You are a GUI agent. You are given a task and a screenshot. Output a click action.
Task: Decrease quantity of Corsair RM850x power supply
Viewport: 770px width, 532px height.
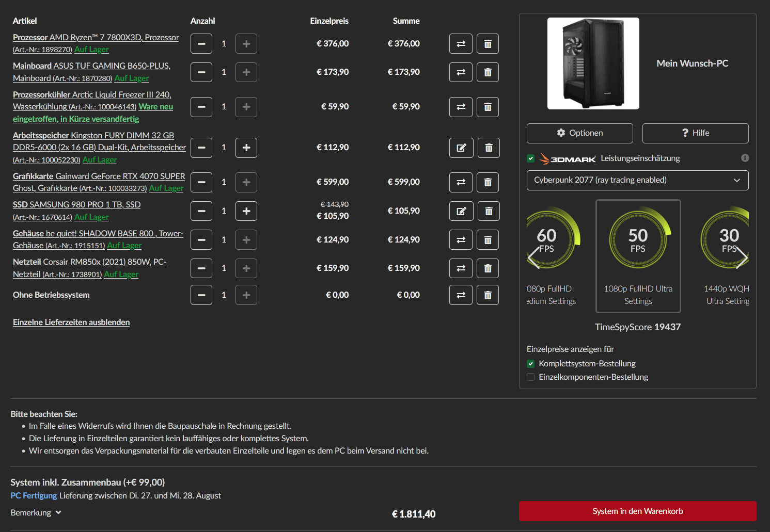pos(201,268)
